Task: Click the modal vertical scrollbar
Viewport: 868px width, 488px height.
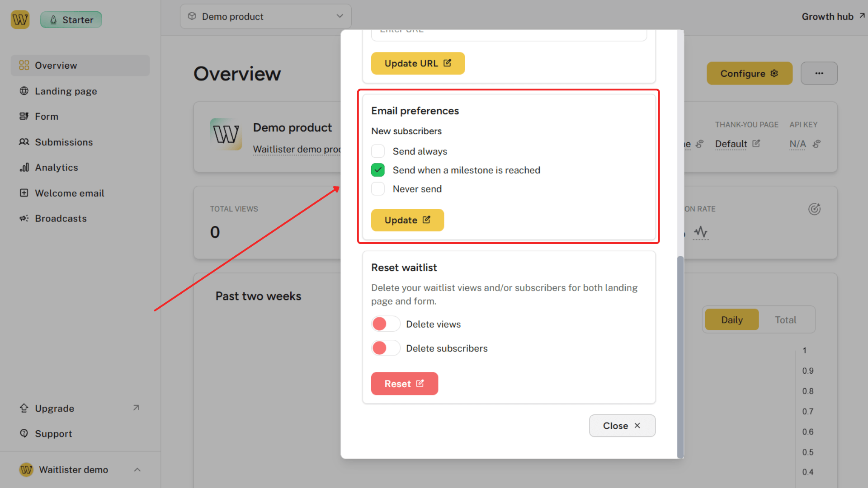Action: coord(680,357)
